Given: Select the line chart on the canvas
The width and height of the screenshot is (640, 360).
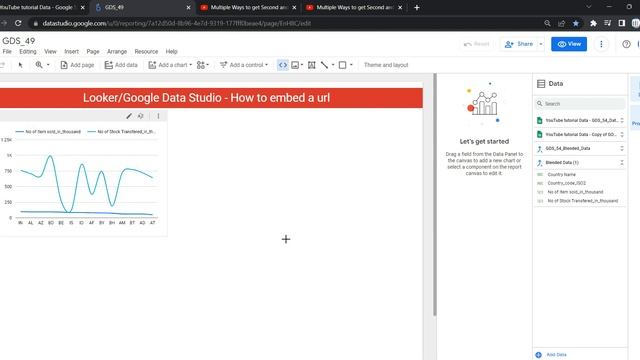Looking at the screenshot, I should point(83,178).
